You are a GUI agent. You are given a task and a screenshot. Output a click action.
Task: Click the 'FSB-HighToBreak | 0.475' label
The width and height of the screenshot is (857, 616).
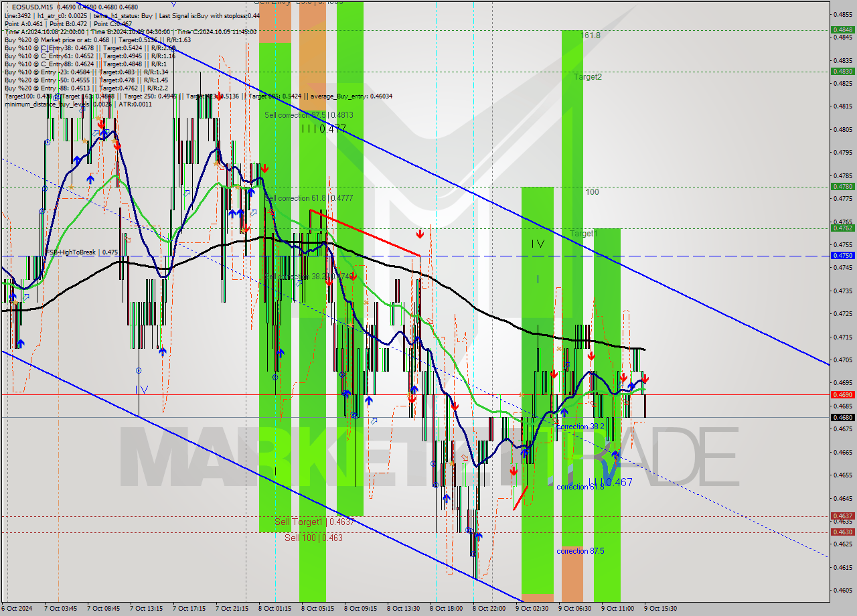[82, 252]
